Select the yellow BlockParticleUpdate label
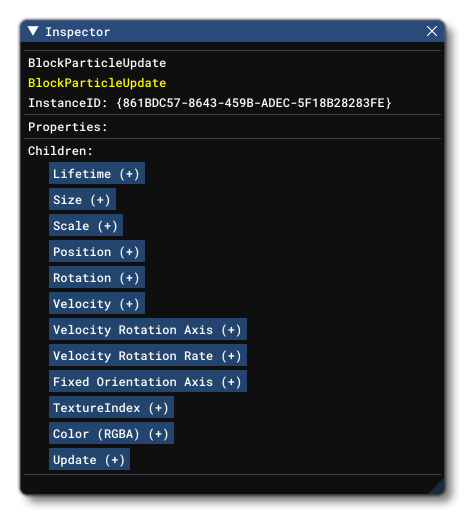Viewport: 465px width, 515px height. pos(97,83)
